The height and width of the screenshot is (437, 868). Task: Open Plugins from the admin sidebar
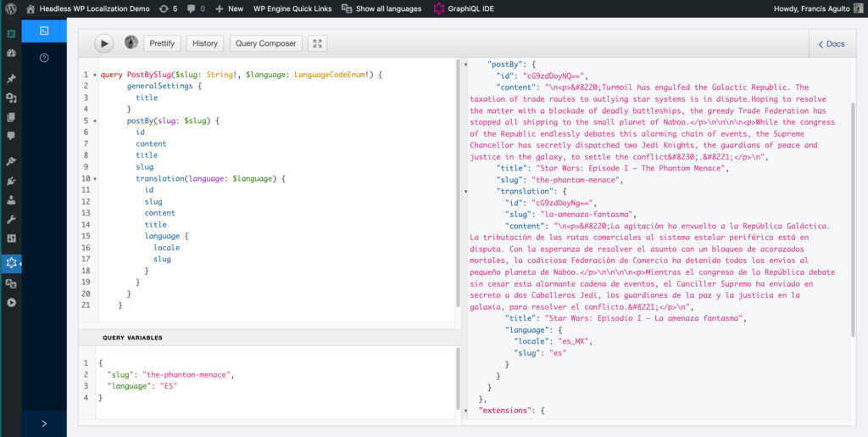coord(11,181)
